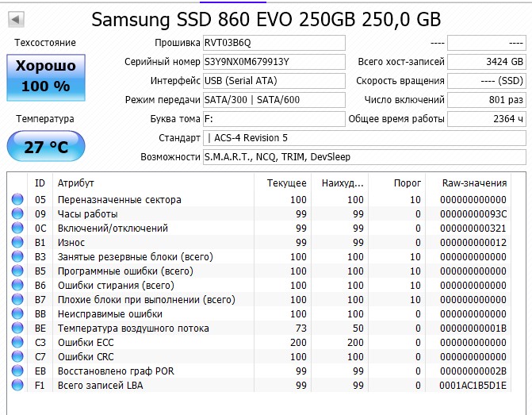532x415 pixels.
Task: Select the Неисправимые ошибки attribute name
Action: (110, 313)
